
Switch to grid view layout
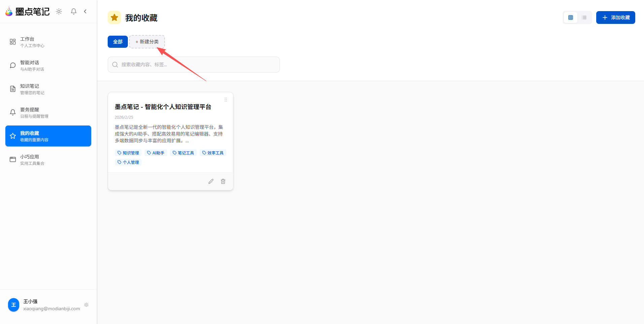(570, 17)
